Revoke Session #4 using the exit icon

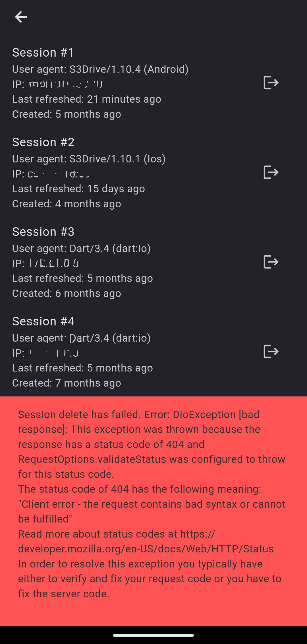(271, 352)
